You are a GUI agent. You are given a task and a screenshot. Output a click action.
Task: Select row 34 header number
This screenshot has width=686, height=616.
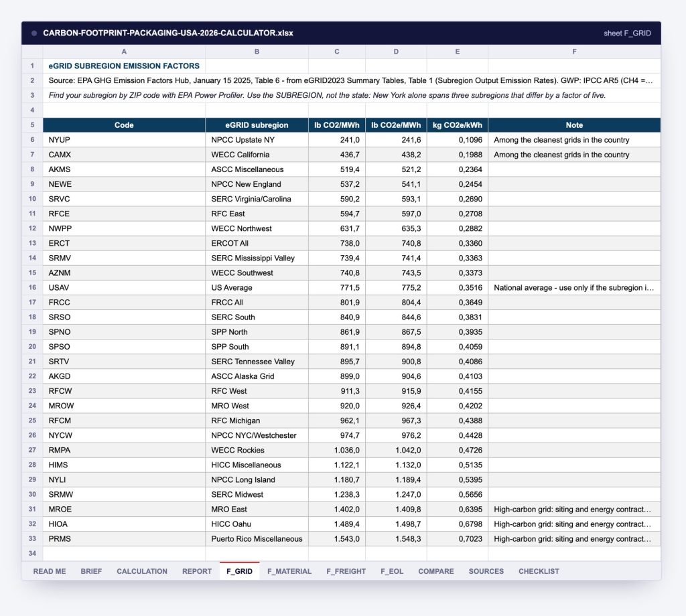tap(32, 554)
